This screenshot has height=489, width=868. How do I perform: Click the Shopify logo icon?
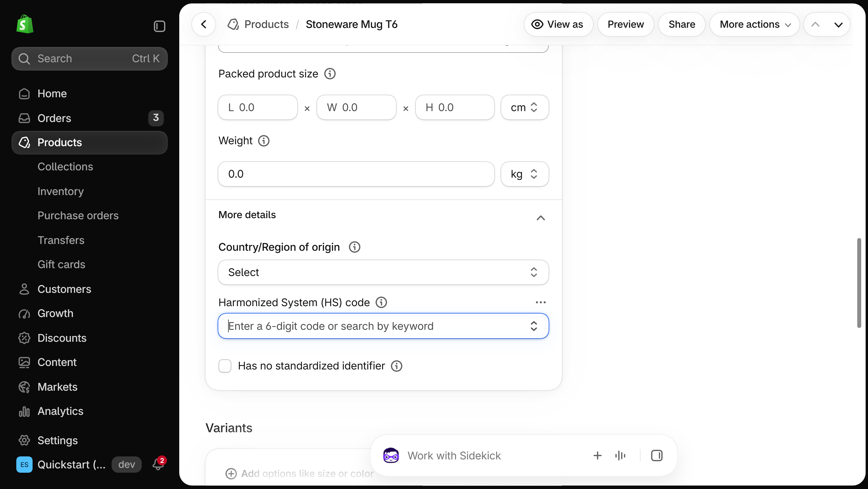click(25, 24)
